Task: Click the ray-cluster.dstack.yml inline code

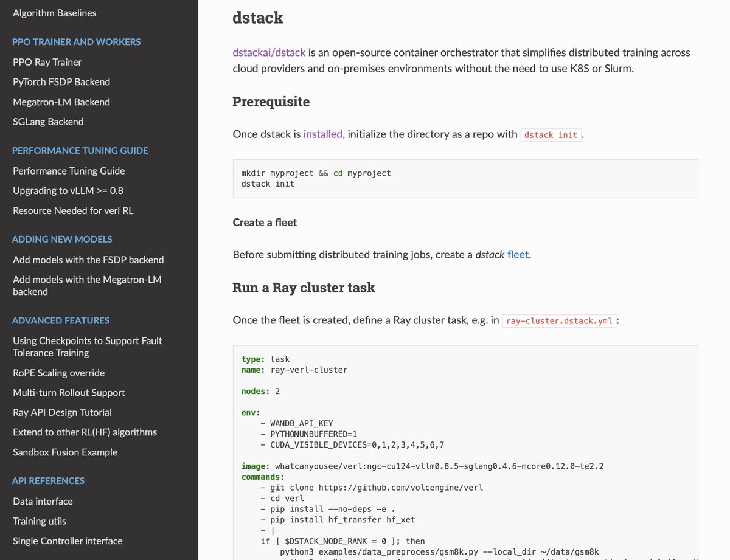Action: (559, 320)
